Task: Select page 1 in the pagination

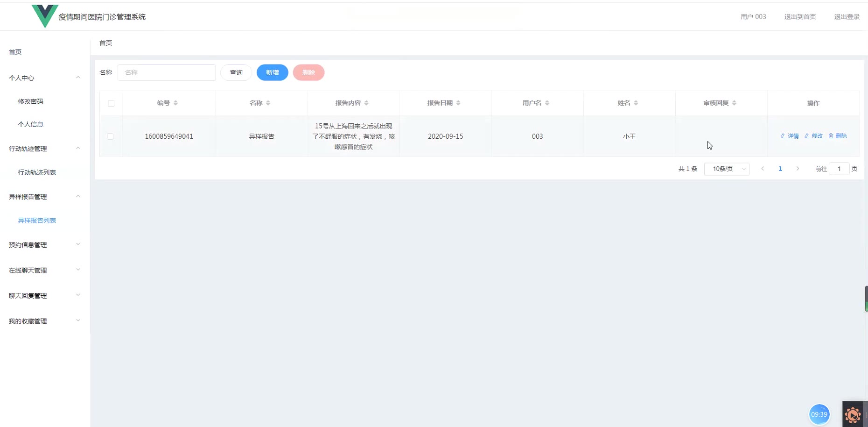Action: tap(780, 169)
